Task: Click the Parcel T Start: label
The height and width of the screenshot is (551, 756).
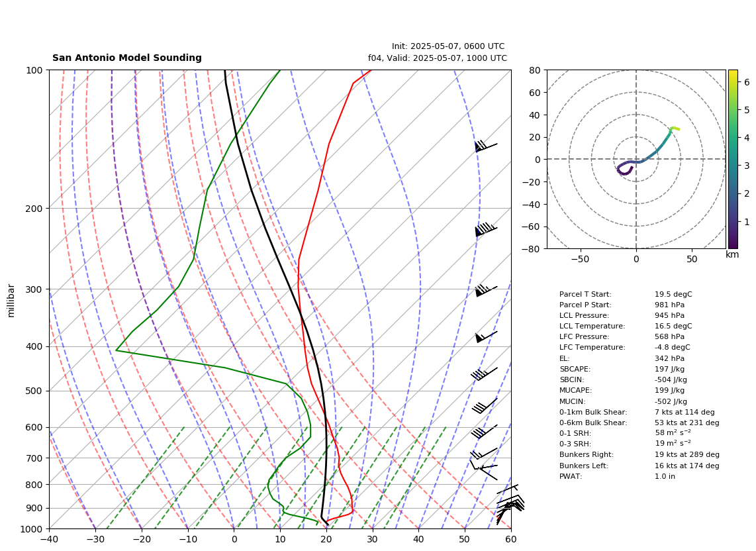Action: [x=585, y=294]
